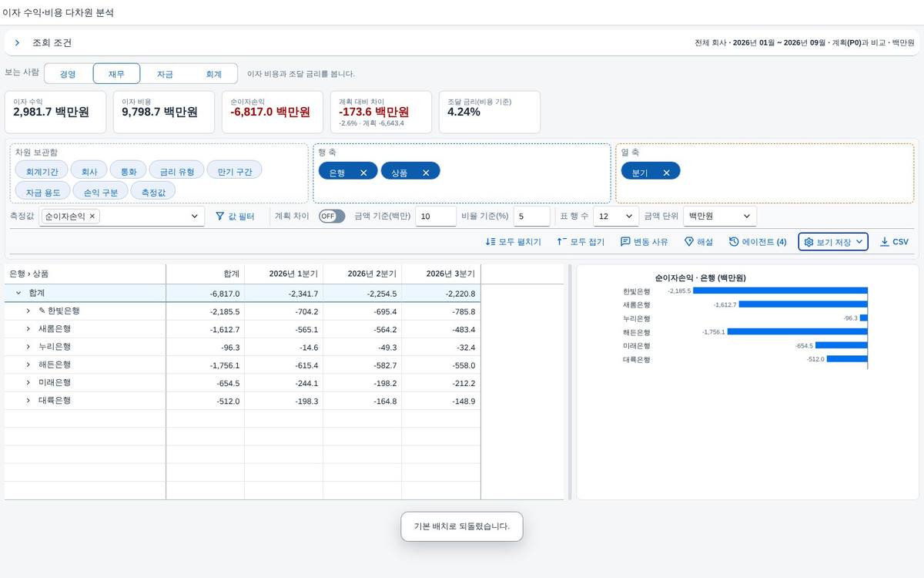Viewport: 924px width, 578px height.
Task: Select the 회사 dimension chip
Action: pos(89,170)
